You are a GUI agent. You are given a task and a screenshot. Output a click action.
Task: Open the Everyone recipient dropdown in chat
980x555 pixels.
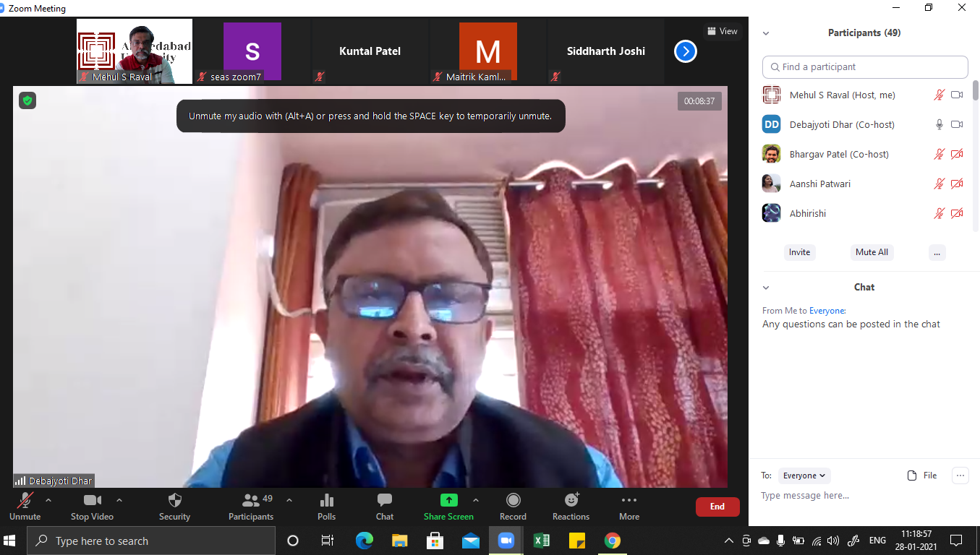804,476
